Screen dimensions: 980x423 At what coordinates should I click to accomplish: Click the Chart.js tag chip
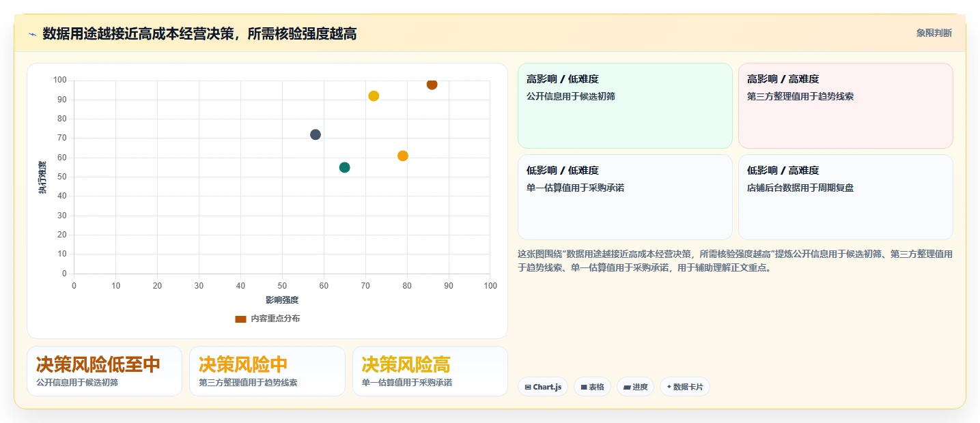point(543,387)
